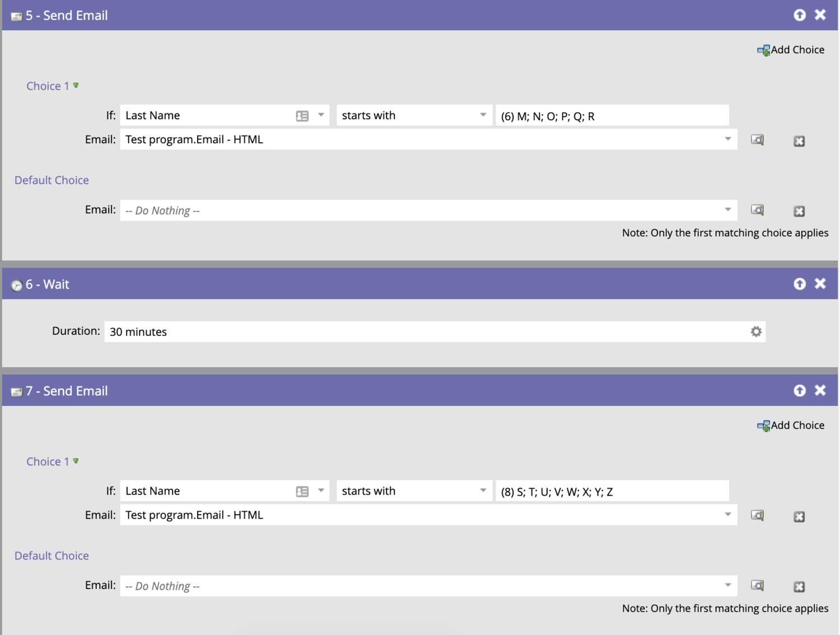Open starts with operator dropdown in step 5
The width and height of the screenshot is (840, 635).
coord(483,115)
